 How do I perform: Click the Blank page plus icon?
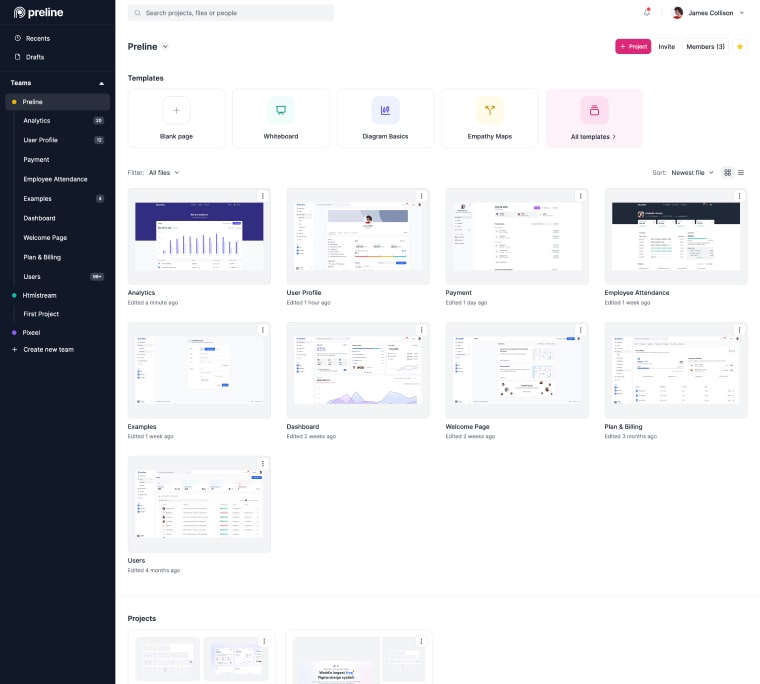pos(176,111)
